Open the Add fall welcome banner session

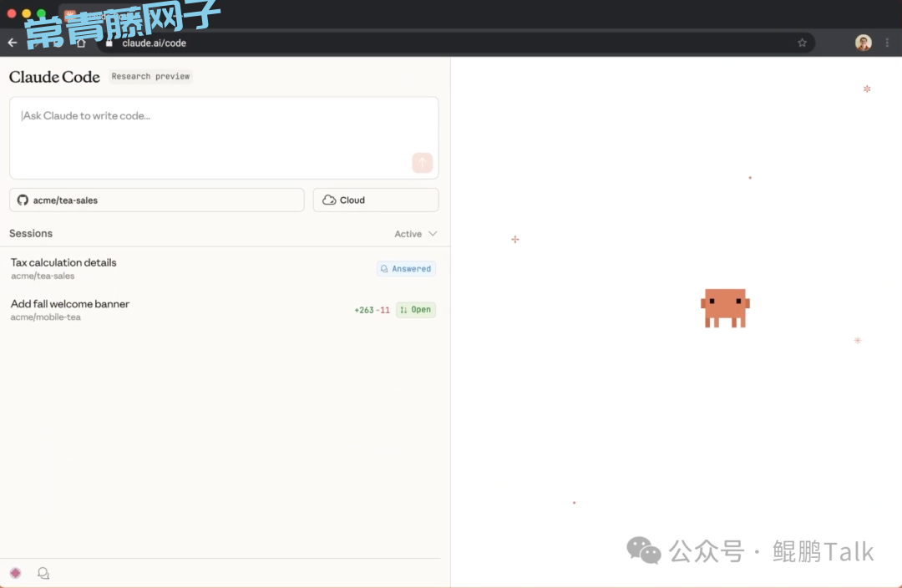(x=70, y=304)
